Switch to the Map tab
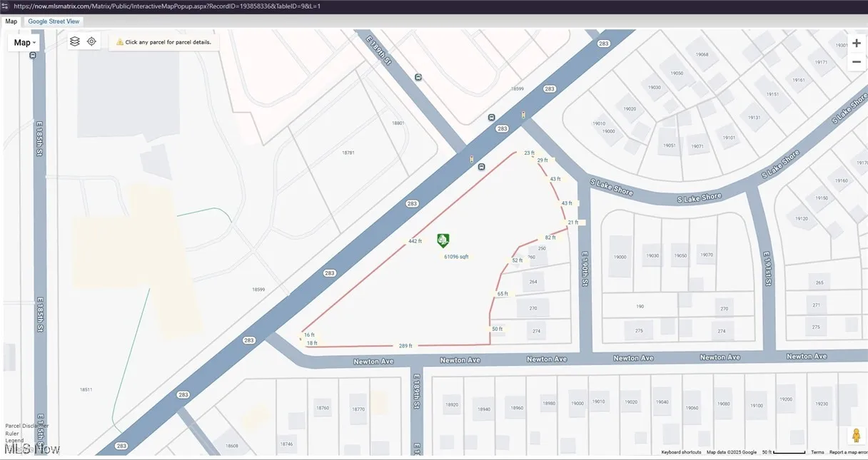Image resolution: width=868 pixels, height=460 pixels. tap(11, 21)
